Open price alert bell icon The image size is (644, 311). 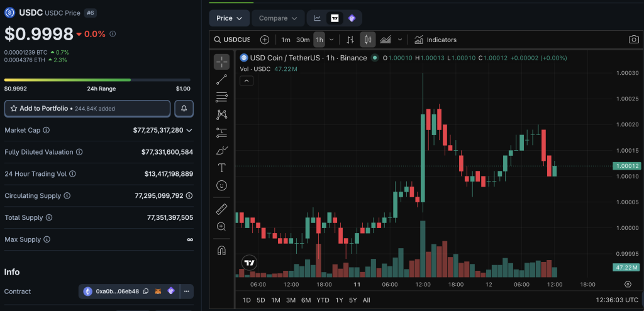click(x=184, y=109)
